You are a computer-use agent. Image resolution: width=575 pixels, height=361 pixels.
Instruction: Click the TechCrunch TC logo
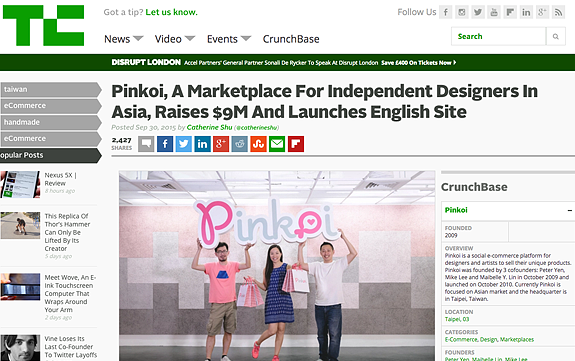(x=43, y=25)
